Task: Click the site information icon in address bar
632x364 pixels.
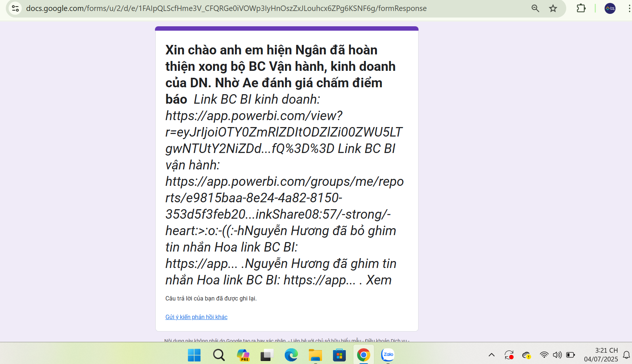Action: (x=15, y=8)
